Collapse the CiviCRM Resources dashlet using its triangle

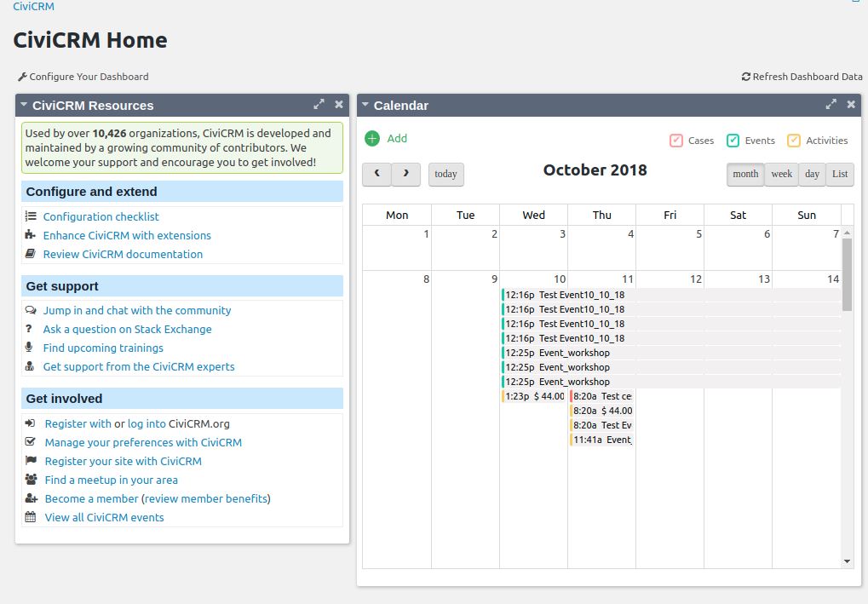(x=24, y=104)
